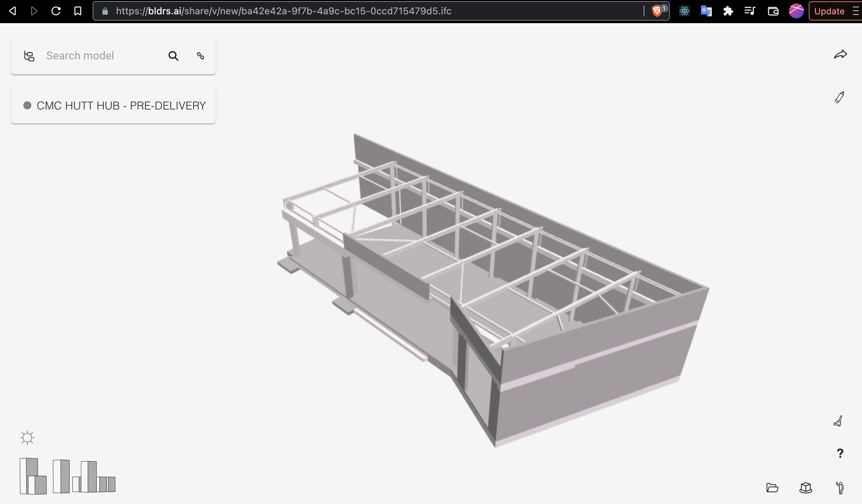Open the Brave shields lion icon
The image size is (862, 504).
[x=657, y=11]
